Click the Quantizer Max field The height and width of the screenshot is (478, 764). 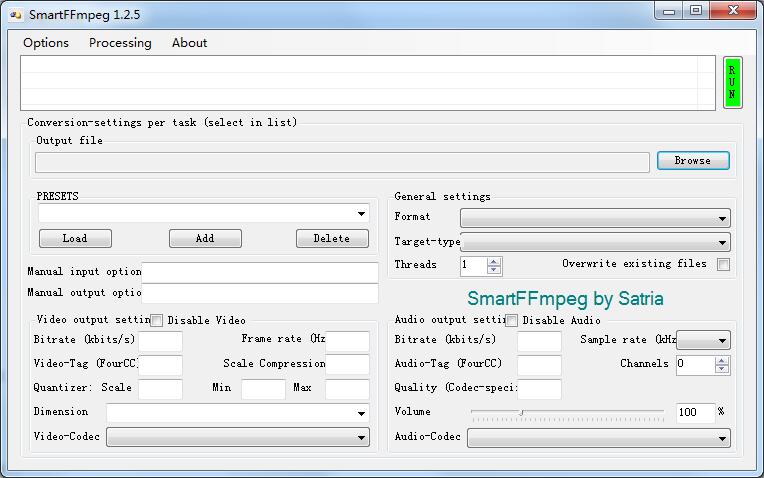(x=347, y=389)
